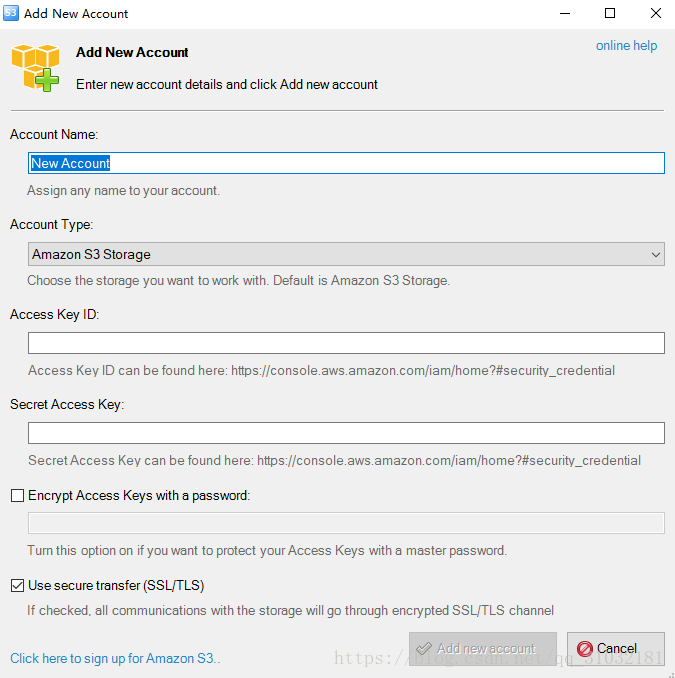Viewport: 675px width, 678px height.
Task: Click the 'Access Key ID:' label
Action: [x=54, y=314]
